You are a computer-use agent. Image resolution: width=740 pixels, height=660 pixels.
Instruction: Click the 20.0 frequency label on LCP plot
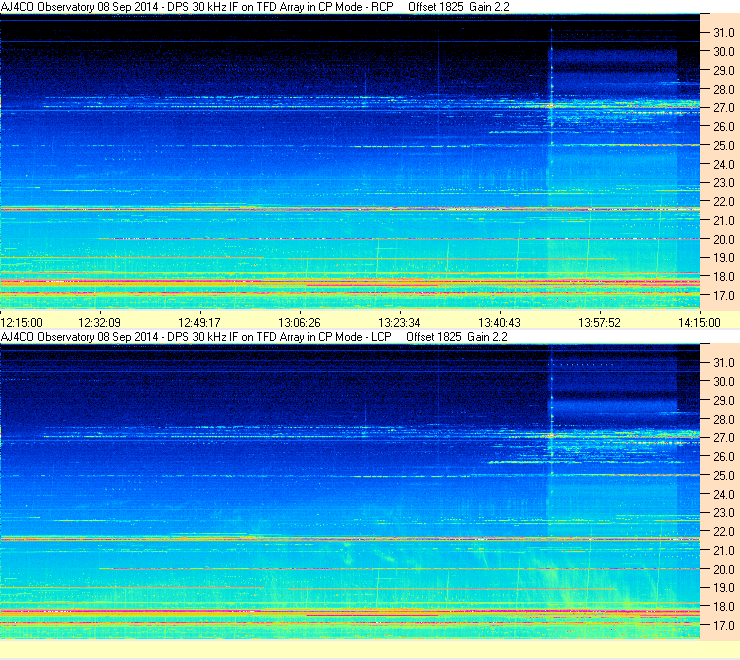click(x=723, y=570)
